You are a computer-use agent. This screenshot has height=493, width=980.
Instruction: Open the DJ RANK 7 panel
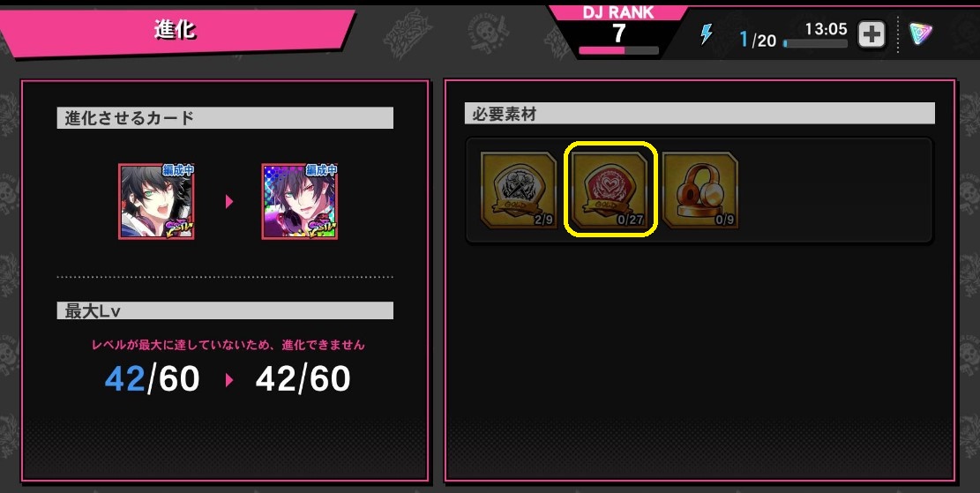pyautogui.click(x=618, y=31)
